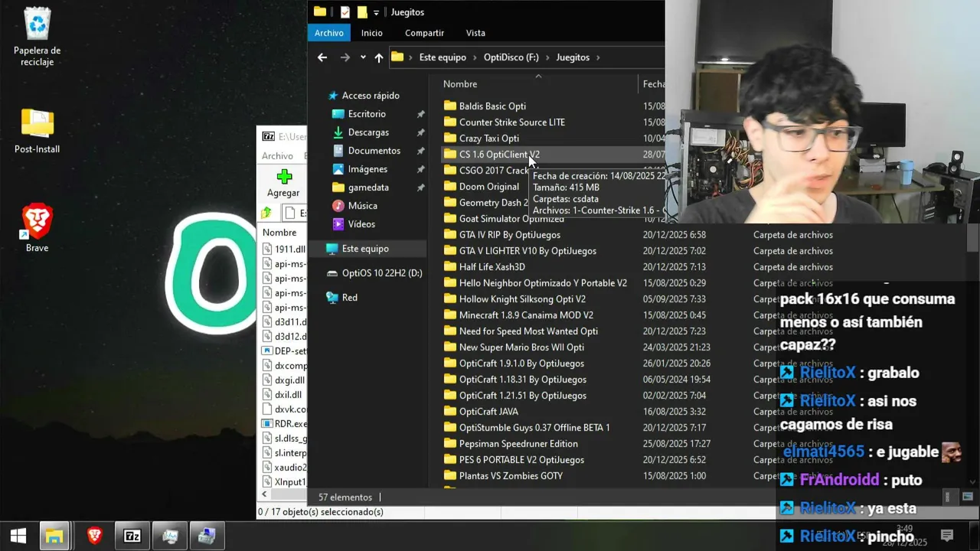Select the Plantas VS Zombies GOTY folder icon
The width and height of the screenshot is (980, 551).
pos(450,476)
